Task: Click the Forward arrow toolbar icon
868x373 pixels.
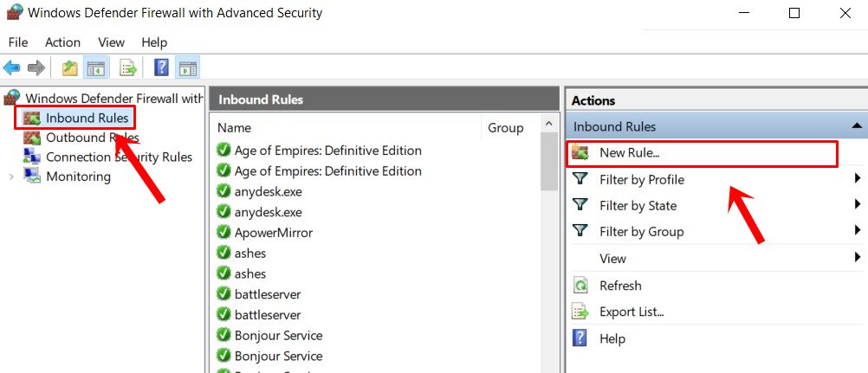Action: (36, 68)
